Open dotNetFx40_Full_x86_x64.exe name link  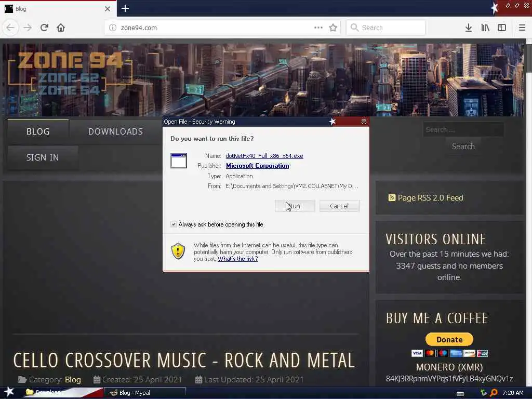point(264,156)
